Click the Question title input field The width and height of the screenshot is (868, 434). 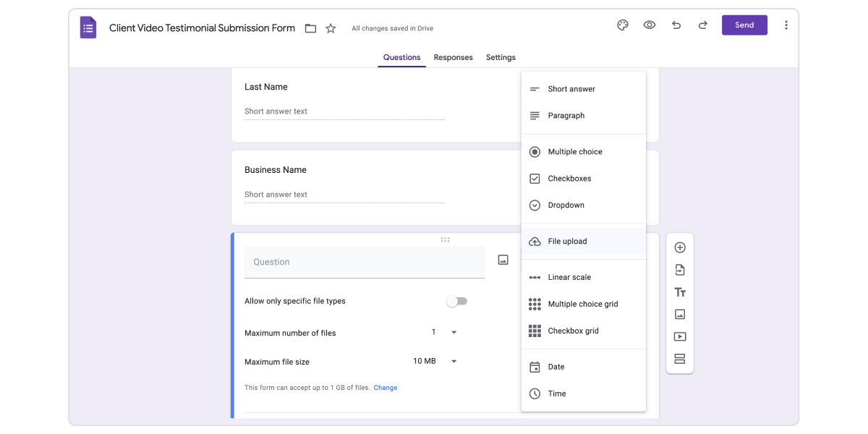click(x=365, y=262)
